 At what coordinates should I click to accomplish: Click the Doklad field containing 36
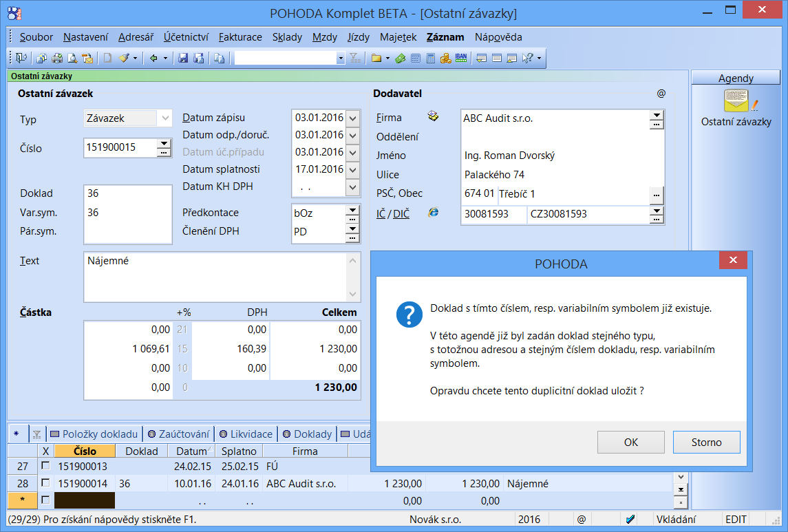click(127, 193)
